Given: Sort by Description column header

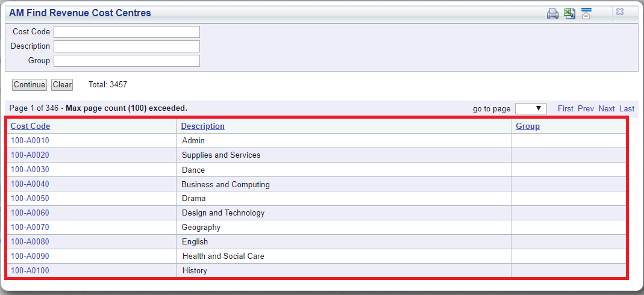Looking at the screenshot, I should [203, 126].
